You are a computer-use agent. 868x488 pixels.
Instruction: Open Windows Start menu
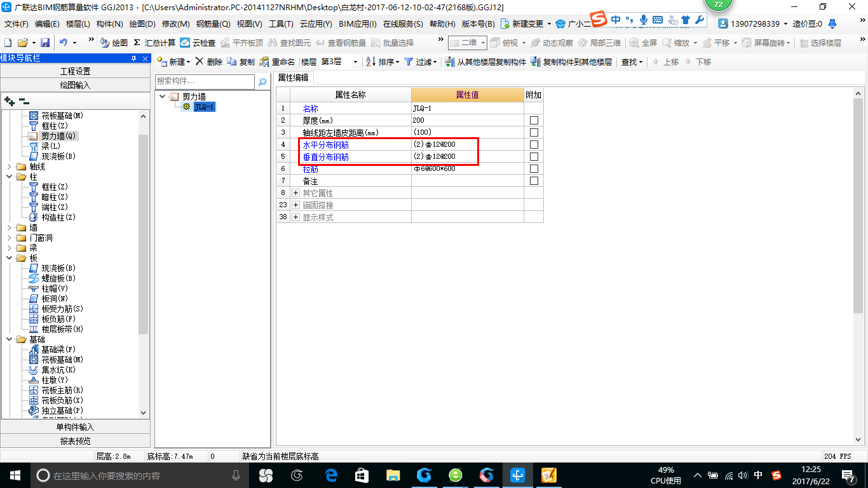15,475
